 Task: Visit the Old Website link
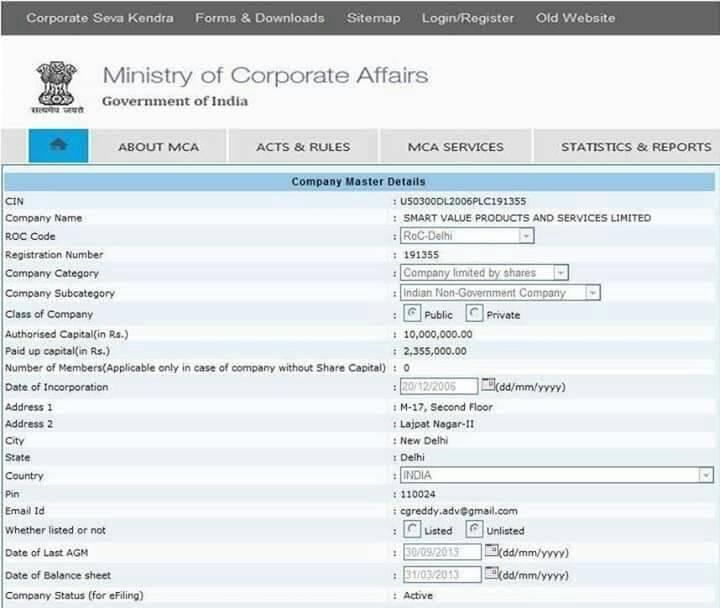click(x=575, y=18)
